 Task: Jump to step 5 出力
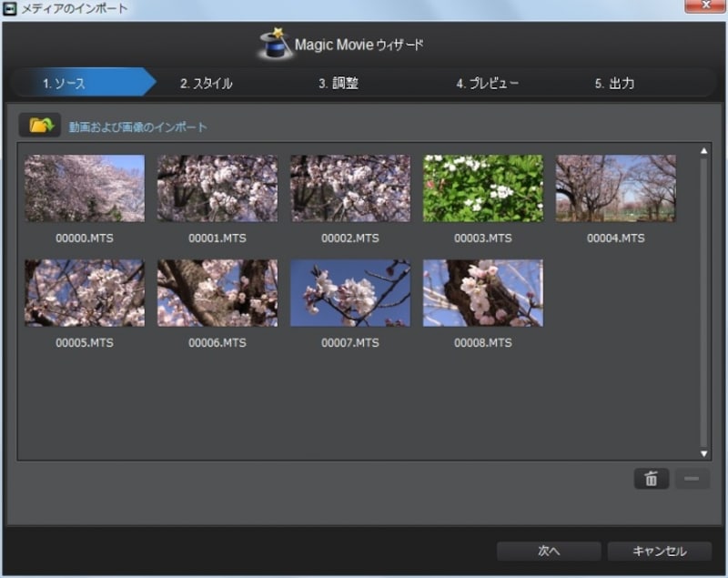click(x=614, y=84)
